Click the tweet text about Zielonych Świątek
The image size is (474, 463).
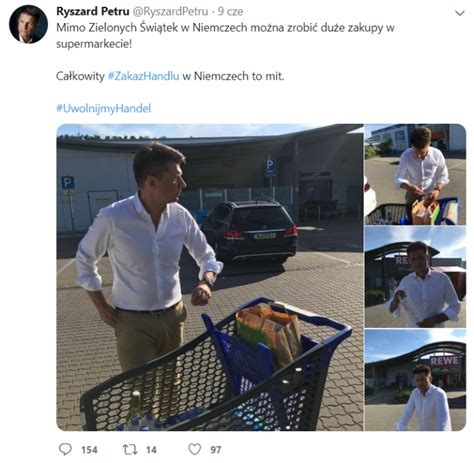coord(225,35)
